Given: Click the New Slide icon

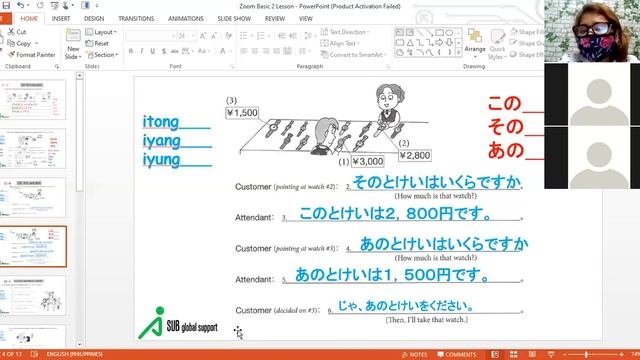Looking at the screenshot, I should pos(73,35).
